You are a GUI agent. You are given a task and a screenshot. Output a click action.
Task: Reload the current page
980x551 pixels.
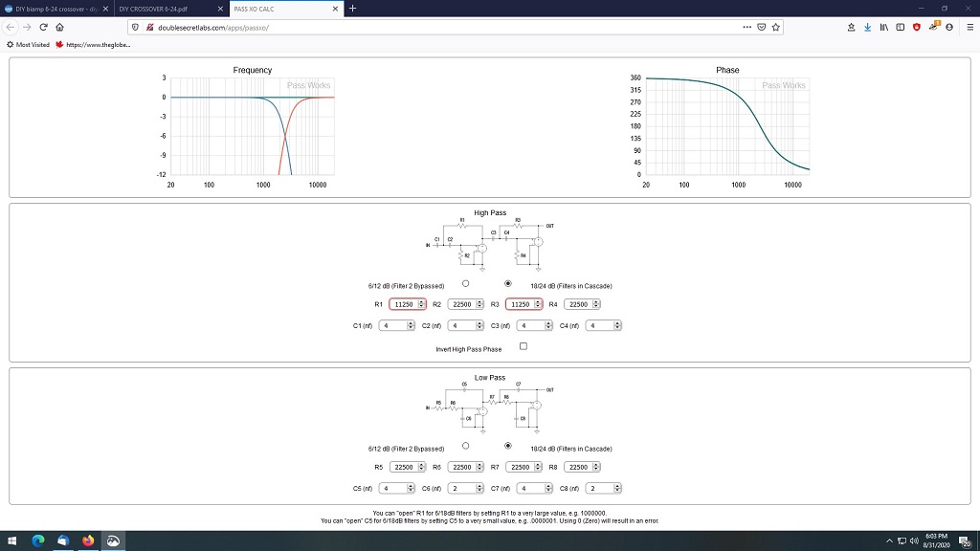pyautogui.click(x=43, y=27)
